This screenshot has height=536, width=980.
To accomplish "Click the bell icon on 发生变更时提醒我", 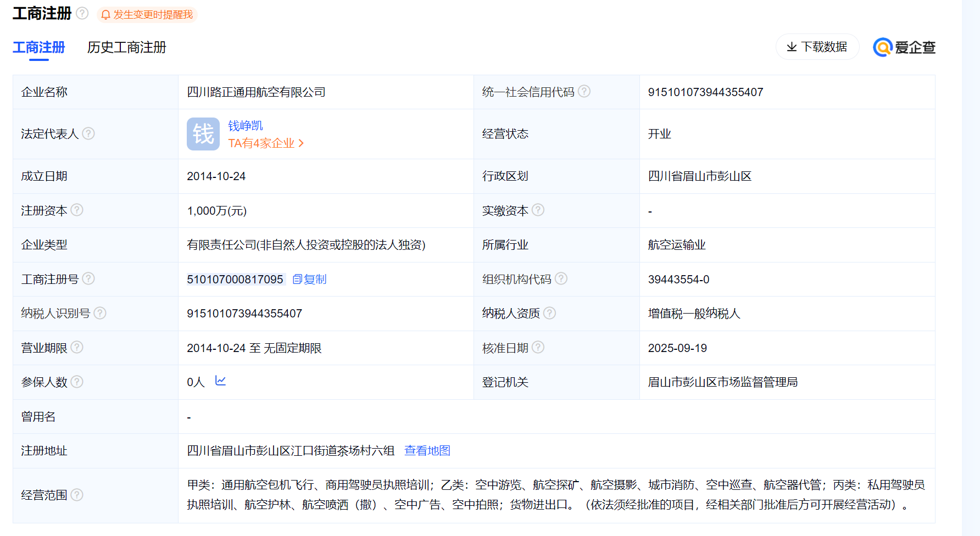I will (x=105, y=15).
